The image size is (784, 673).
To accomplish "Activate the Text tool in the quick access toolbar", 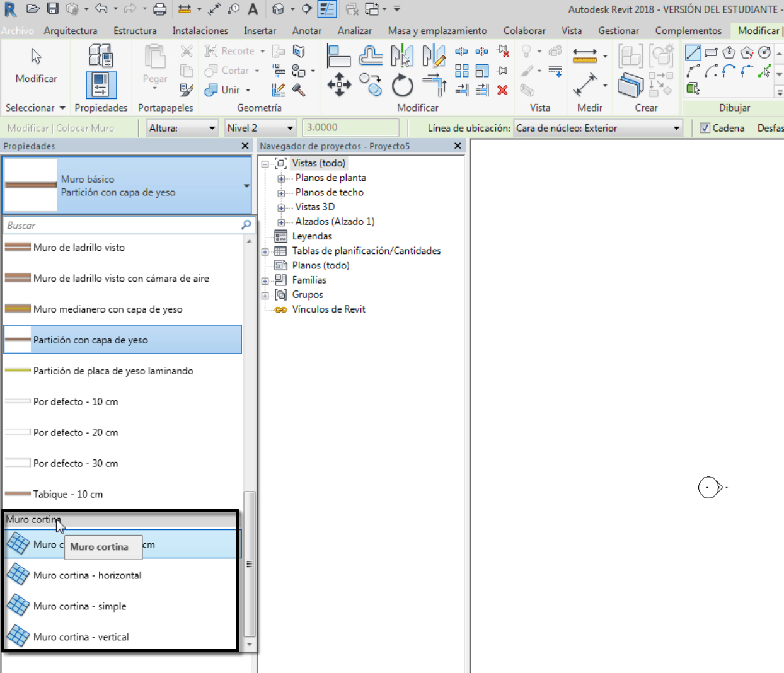I will (x=253, y=9).
